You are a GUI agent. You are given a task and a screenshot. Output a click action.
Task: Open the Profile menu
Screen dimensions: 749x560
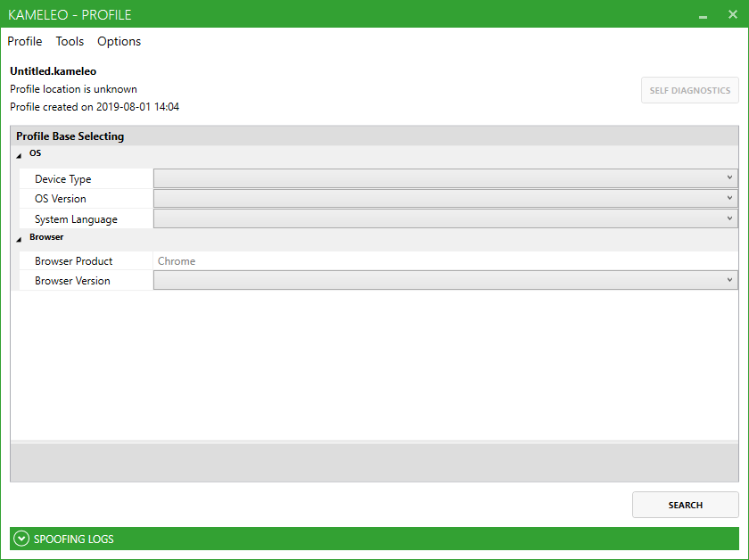[x=25, y=42]
